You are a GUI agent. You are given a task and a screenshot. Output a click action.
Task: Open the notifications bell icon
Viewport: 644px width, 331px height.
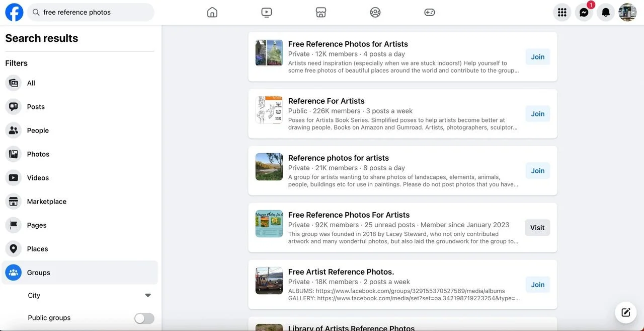606,13
